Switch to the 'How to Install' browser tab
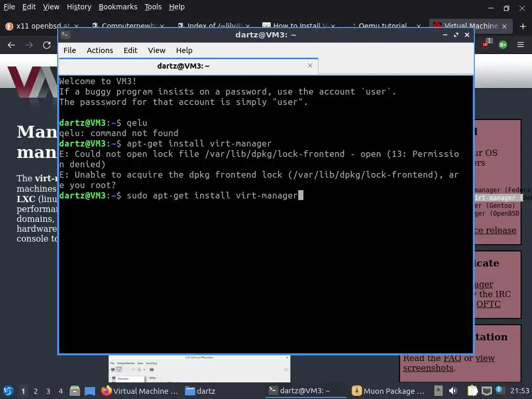Viewport: 532px width, 399px height. [299, 26]
